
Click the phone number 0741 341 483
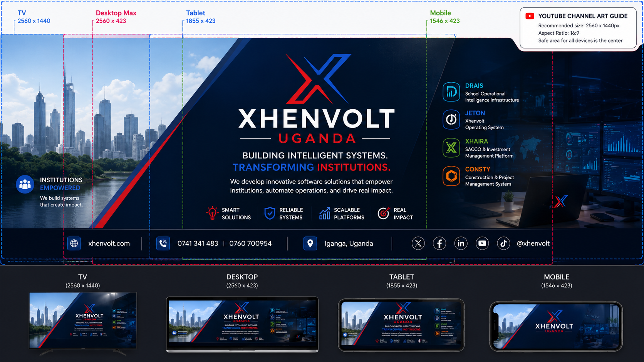(198, 244)
